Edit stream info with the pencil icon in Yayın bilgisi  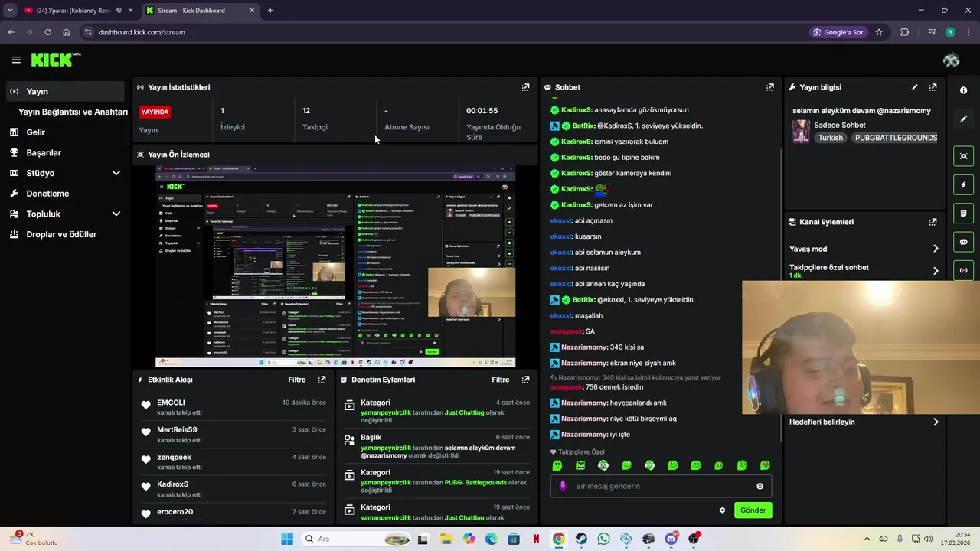(914, 87)
